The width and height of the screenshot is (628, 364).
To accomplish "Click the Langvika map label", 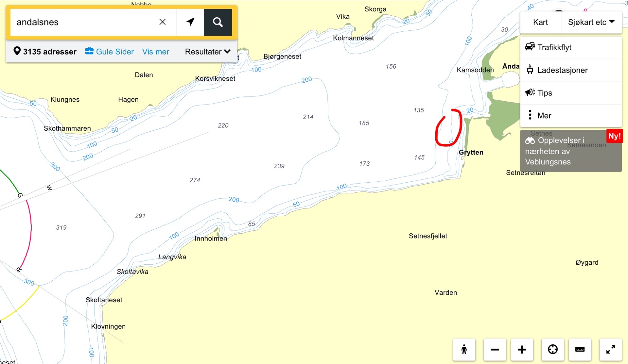I will coord(172,257).
